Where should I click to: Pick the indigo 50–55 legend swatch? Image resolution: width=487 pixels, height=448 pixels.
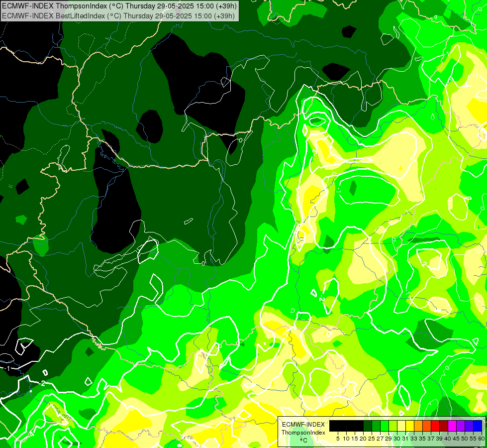pos(469,426)
